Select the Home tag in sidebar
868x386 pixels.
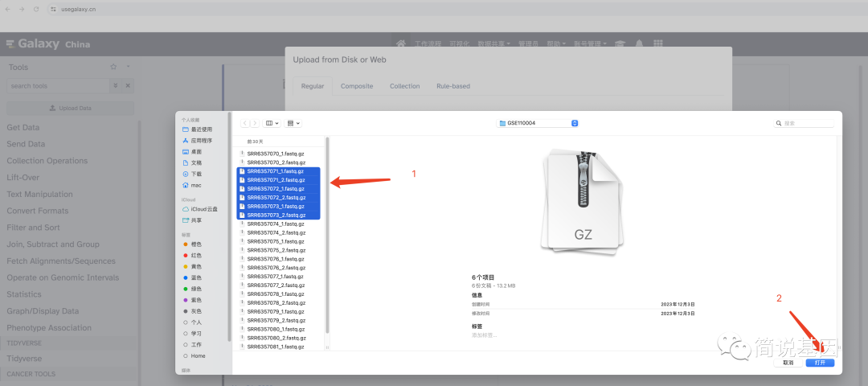click(x=194, y=355)
